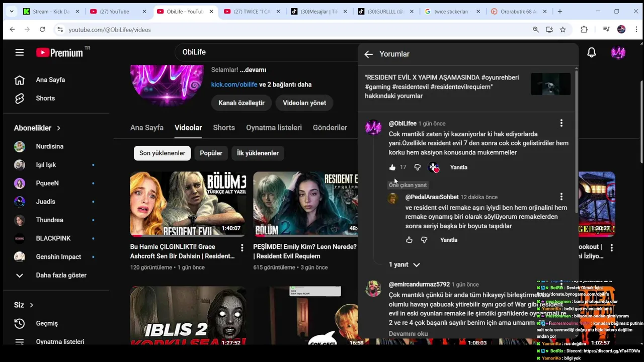Screen dimensions: 644x362
Task: Switch to 'twice stickerları' browser tab
Action: pos(452,12)
